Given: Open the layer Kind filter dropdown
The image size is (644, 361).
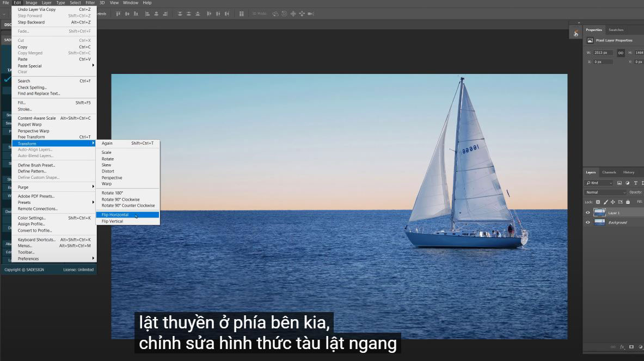Looking at the screenshot, I should point(599,183).
